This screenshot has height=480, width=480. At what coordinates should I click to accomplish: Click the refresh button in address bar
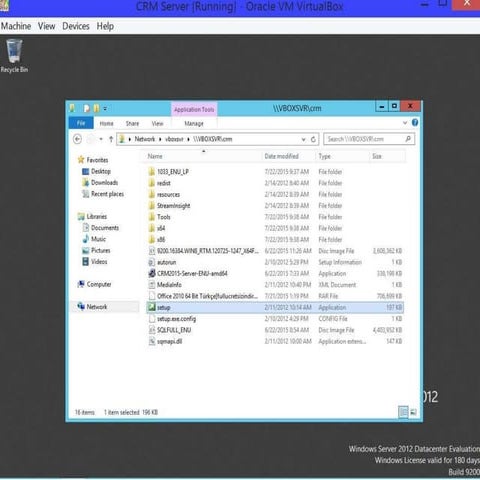tap(313, 139)
